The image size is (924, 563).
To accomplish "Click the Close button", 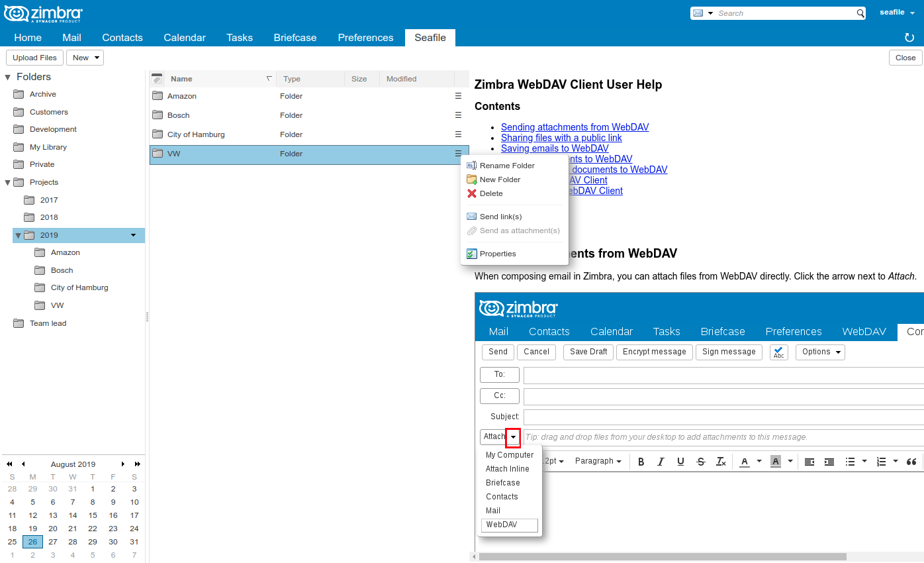I will [905, 58].
